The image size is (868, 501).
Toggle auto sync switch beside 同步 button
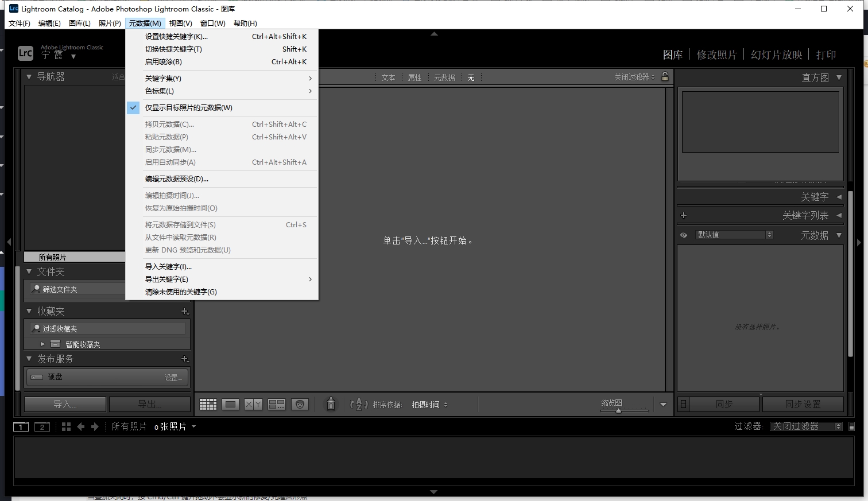pyautogui.click(x=683, y=404)
